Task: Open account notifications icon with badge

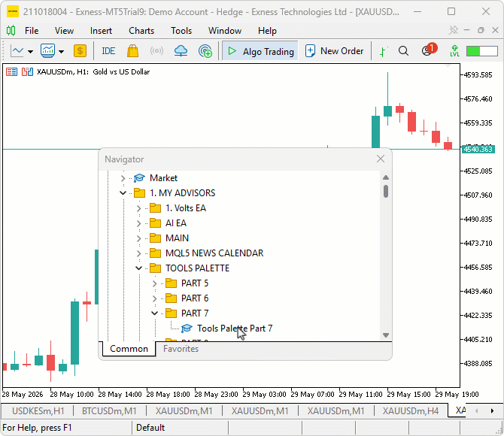Action: tap(429, 50)
